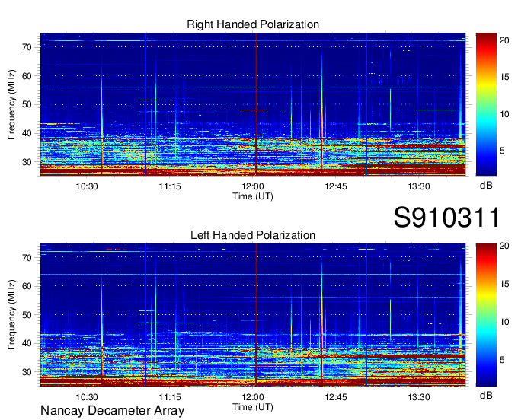Click the 5 label on bottom colorbar
This screenshot has height=420, width=518.
[x=502, y=360]
